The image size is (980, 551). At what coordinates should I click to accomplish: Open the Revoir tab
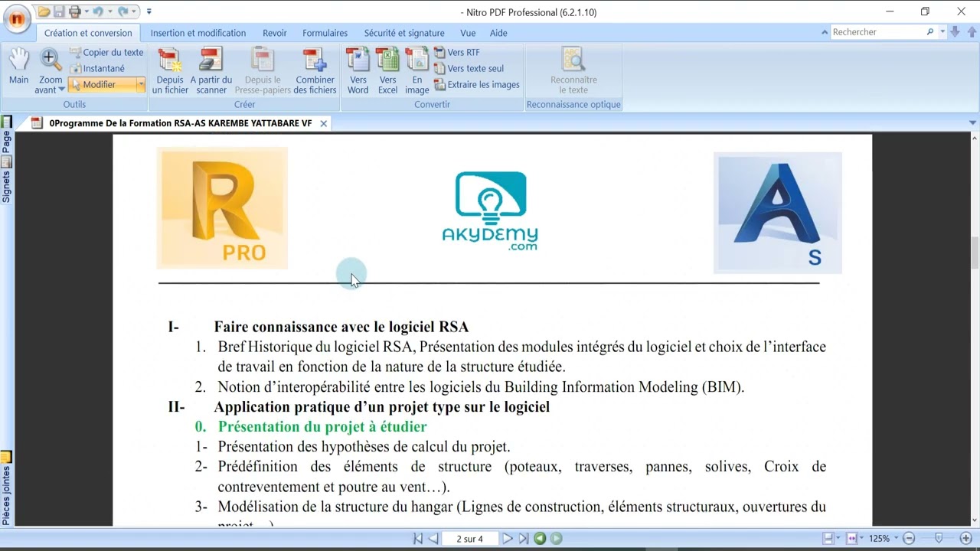[x=275, y=33]
